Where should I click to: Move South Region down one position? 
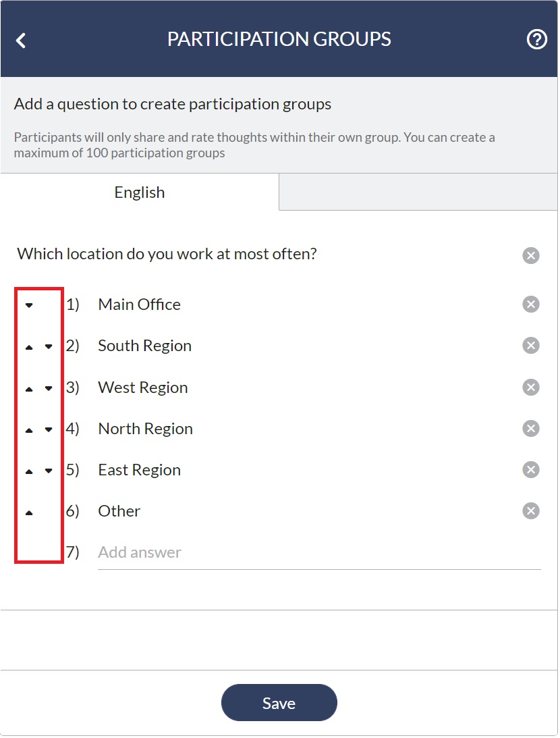(49, 347)
